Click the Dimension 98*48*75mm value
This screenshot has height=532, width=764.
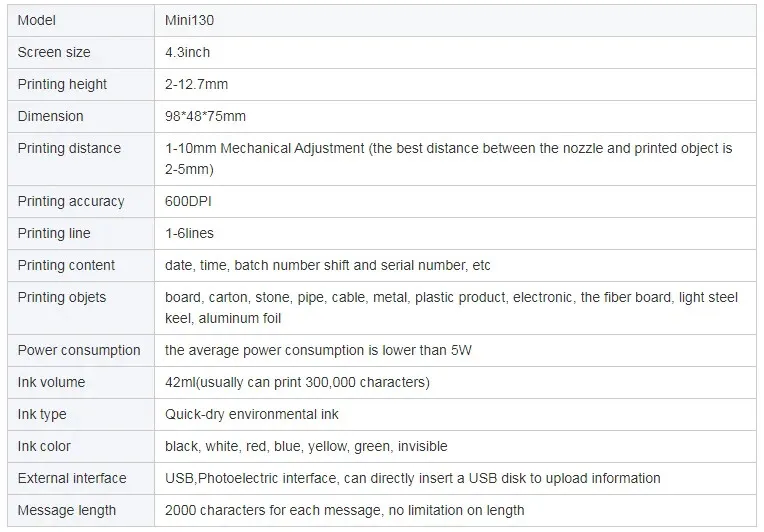point(205,116)
